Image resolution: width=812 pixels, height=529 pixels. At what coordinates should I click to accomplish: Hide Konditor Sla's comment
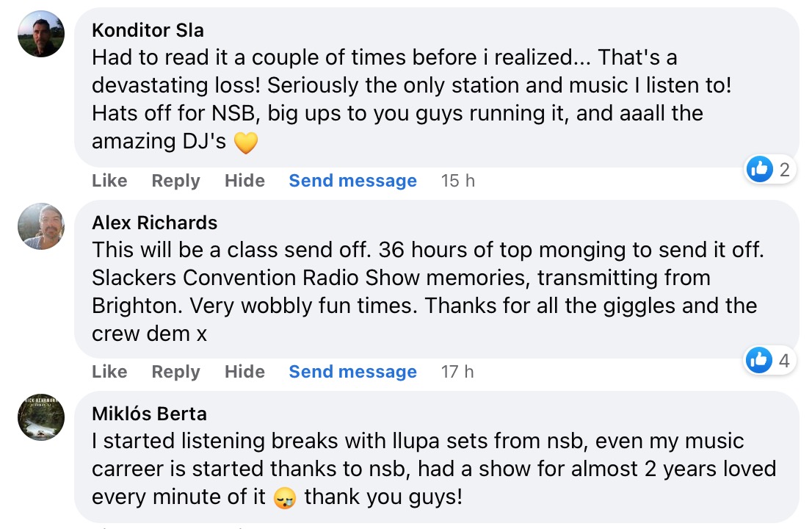tap(244, 181)
